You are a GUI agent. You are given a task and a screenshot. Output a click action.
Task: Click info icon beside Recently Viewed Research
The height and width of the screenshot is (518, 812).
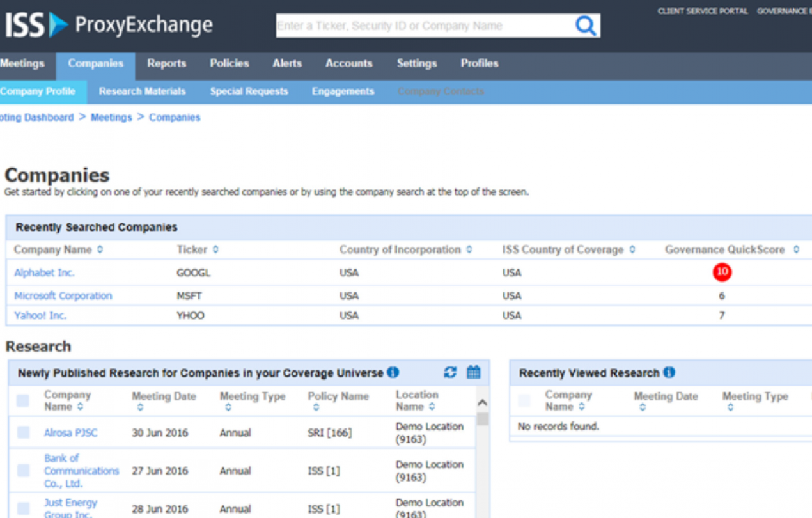click(x=669, y=372)
